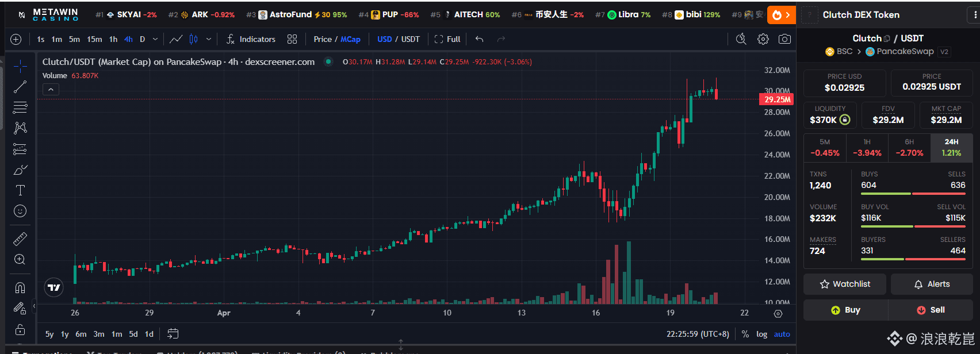Select the Text annotation tool
This screenshot has width=980, height=354.
pyautogui.click(x=20, y=190)
